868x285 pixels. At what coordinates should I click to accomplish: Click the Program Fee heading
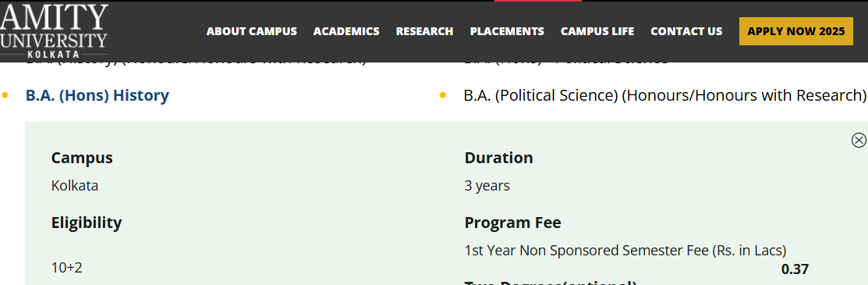pos(512,223)
